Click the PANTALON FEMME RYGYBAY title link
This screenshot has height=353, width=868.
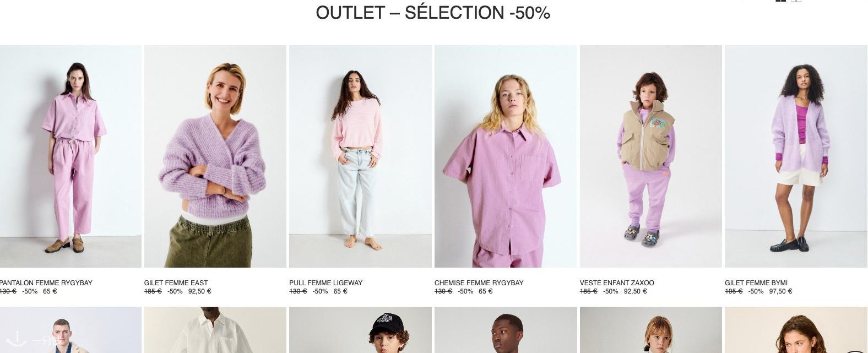pyautogui.click(x=46, y=283)
